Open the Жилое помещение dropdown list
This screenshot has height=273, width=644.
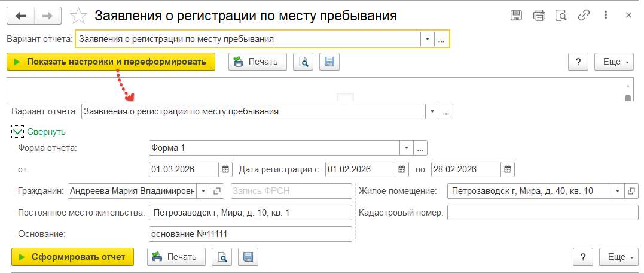(617, 191)
